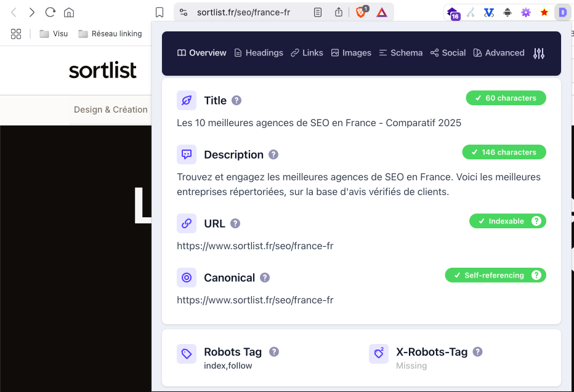Open the Visu bookmarks folder
Image resolution: width=574 pixels, height=392 pixels.
[54, 34]
